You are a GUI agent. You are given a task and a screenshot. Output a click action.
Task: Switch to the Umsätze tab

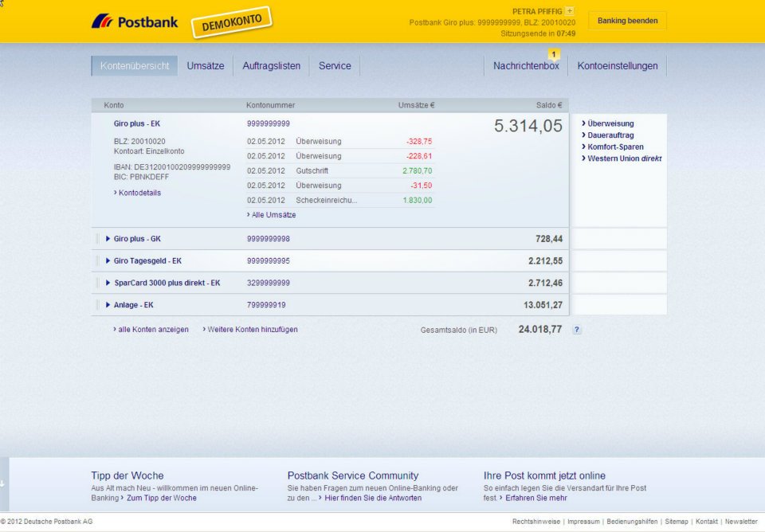[x=206, y=66]
